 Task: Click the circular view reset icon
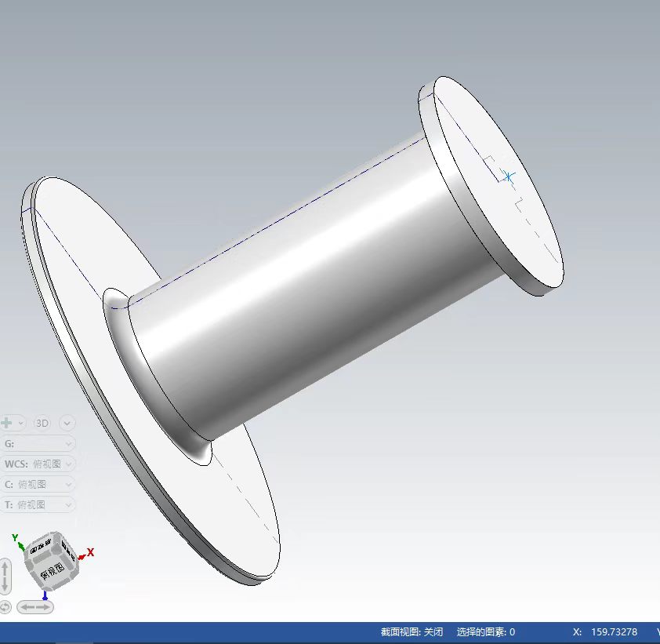[x=5, y=607]
